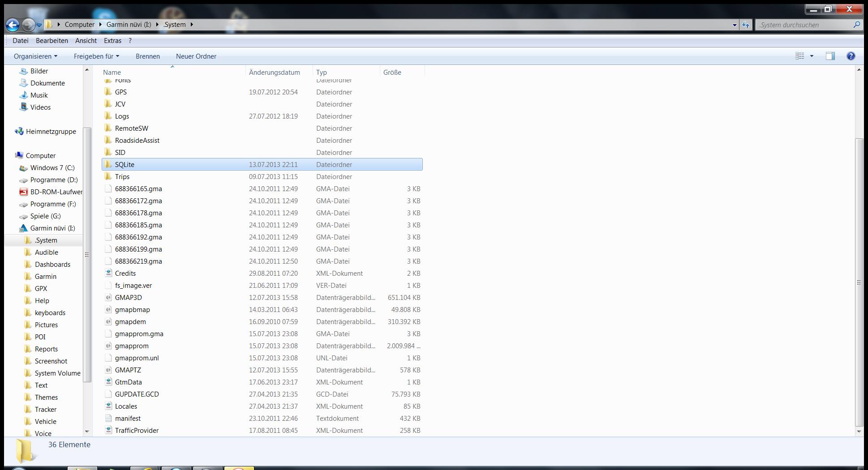Screen dimensions: 868x470
Task: Click the Back navigation arrow button
Action: tap(13, 25)
